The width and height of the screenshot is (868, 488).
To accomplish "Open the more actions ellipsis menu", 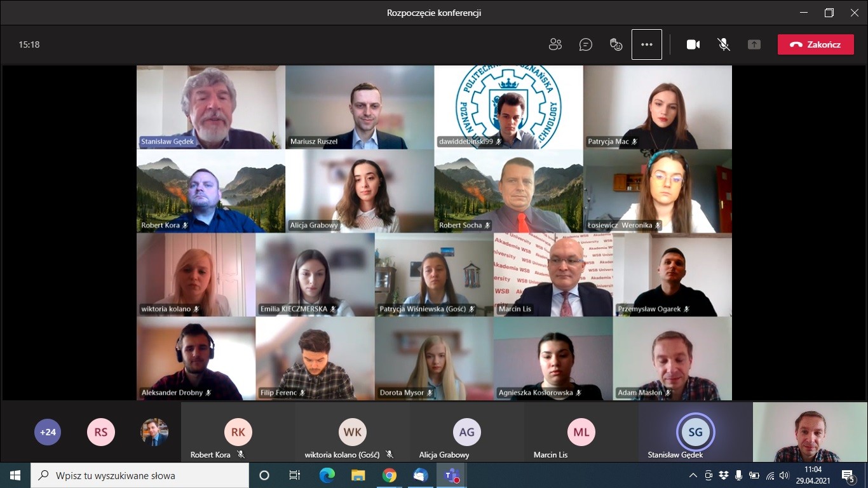I will (x=646, y=44).
